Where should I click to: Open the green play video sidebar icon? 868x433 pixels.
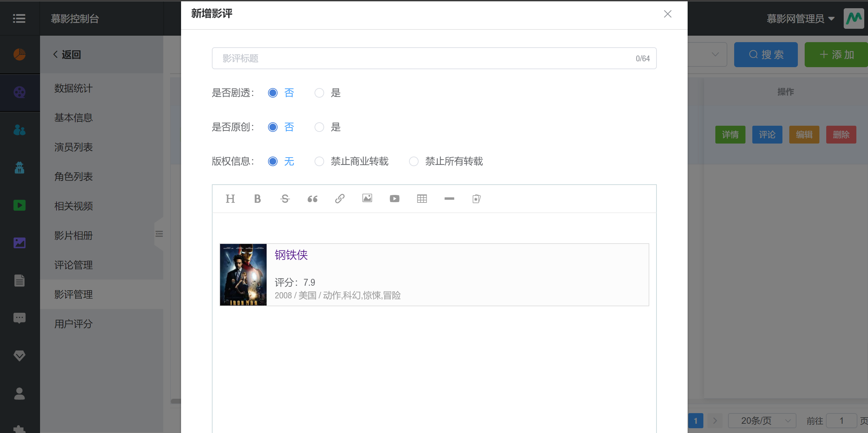coord(20,205)
